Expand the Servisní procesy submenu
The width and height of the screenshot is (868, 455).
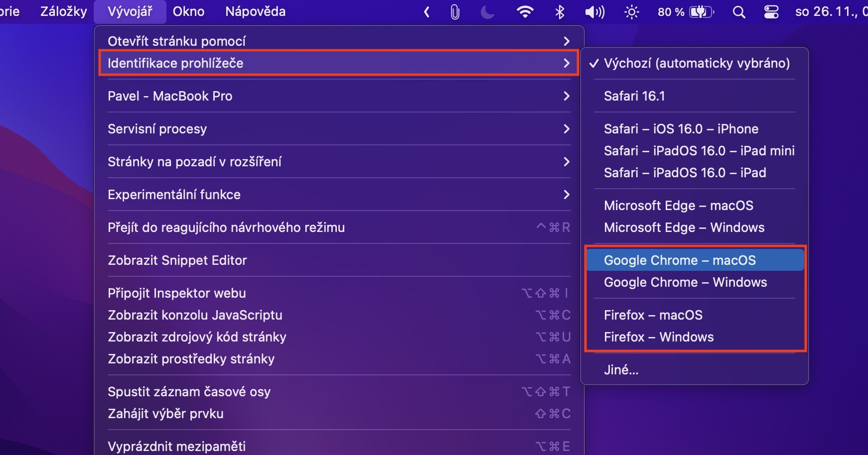click(x=339, y=129)
